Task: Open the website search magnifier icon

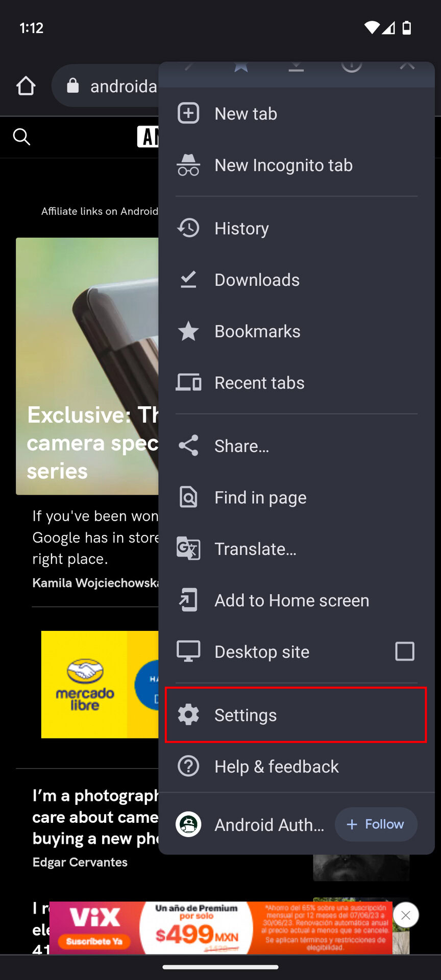Action: [x=21, y=137]
